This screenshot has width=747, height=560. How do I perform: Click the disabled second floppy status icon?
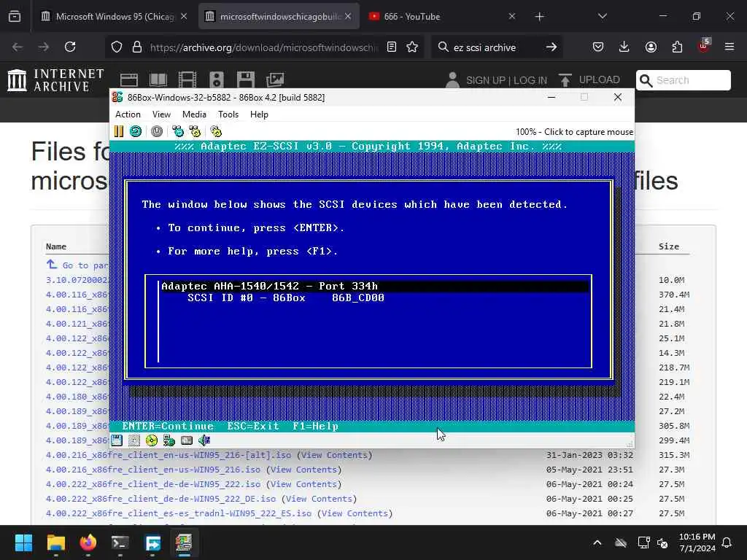pos(134,440)
